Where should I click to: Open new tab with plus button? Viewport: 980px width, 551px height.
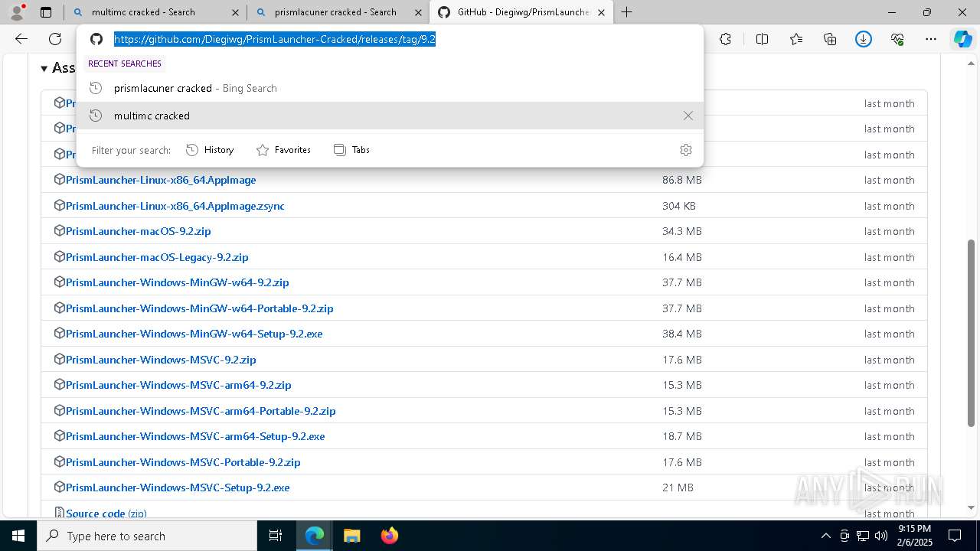click(627, 11)
